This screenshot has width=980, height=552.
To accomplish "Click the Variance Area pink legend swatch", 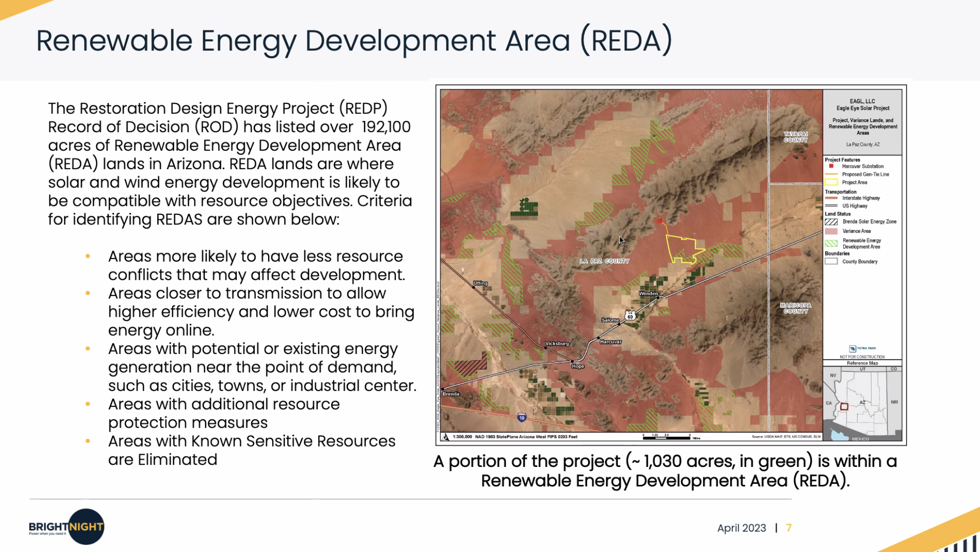I will pyautogui.click(x=831, y=231).
